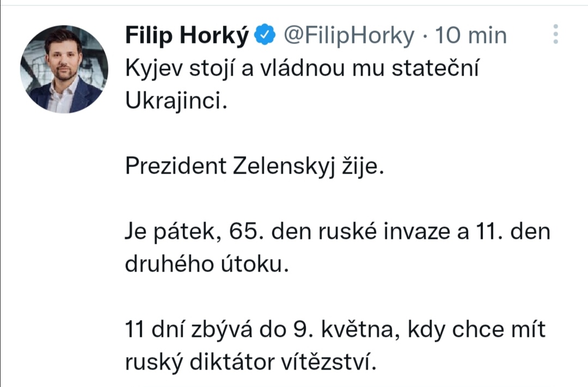This screenshot has height=387, width=588.
Task: Click the word "Ukrajinci." in the tweet
Action: 175,102
